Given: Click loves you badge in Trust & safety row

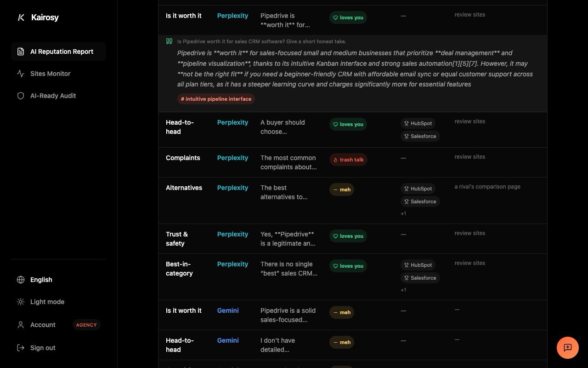Looking at the screenshot, I should (x=348, y=236).
